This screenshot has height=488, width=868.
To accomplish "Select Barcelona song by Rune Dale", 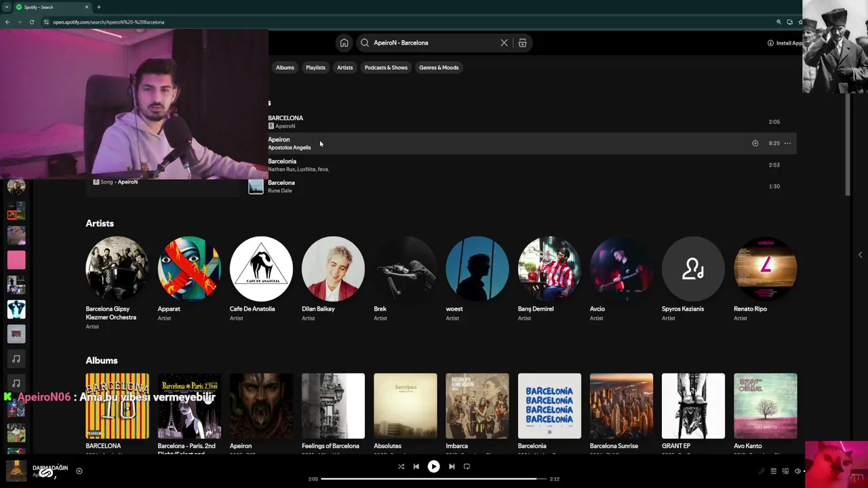I will (x=522, y=186).
